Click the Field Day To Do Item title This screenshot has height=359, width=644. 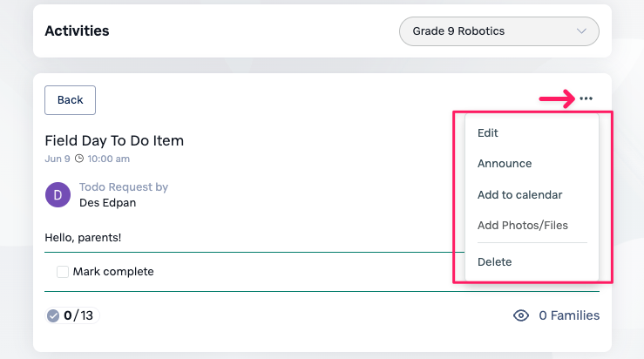click(114, 140)
